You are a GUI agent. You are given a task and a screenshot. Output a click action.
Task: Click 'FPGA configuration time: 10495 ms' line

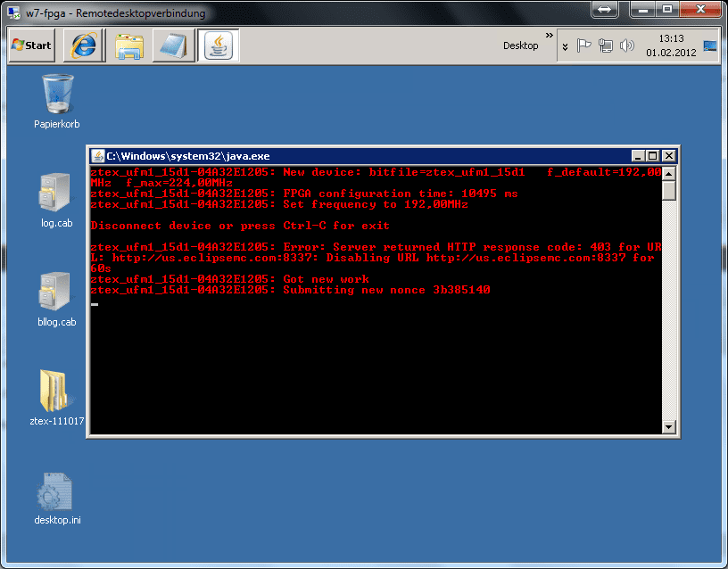click(x=304, y=194)
